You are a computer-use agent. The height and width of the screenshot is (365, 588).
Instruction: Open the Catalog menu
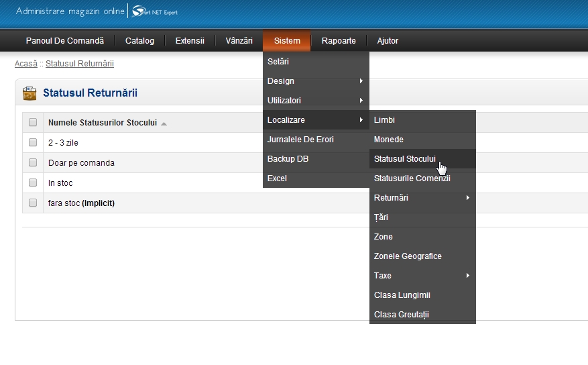(x=139, y=41)
